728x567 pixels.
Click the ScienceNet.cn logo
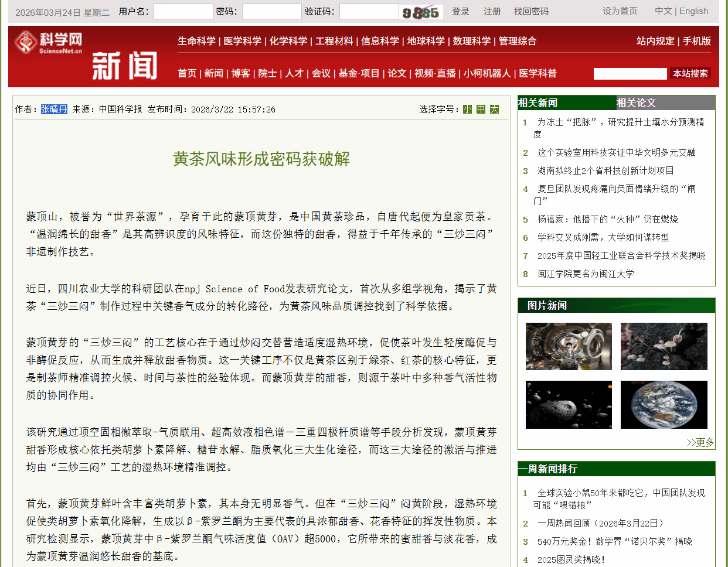tap(49, 43)
